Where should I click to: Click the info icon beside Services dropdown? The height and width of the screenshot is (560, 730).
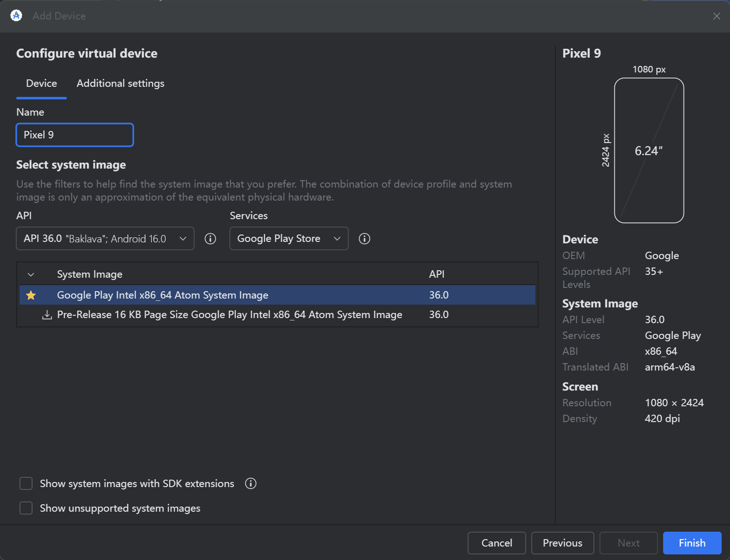tap(365, 239)
